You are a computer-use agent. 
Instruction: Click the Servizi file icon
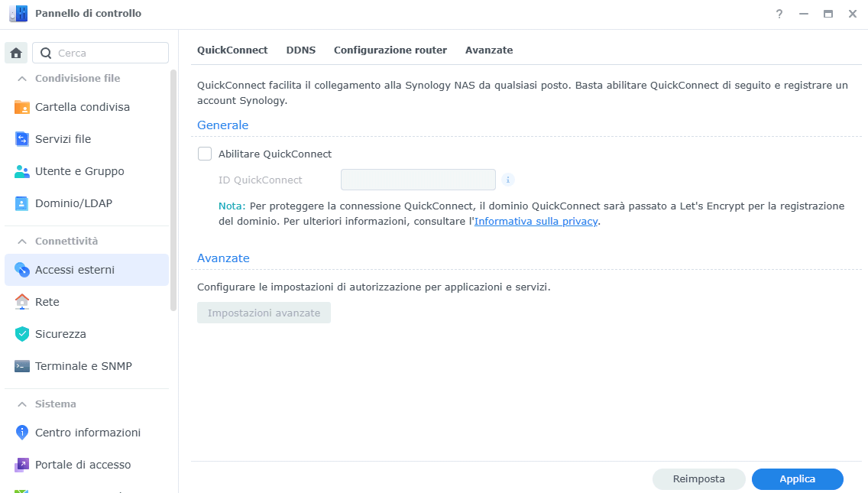[x=21, y=139]
